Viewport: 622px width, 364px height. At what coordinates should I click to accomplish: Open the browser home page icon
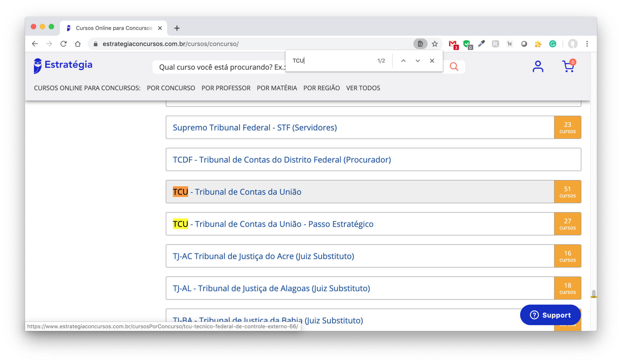click(x=78, y=44)
